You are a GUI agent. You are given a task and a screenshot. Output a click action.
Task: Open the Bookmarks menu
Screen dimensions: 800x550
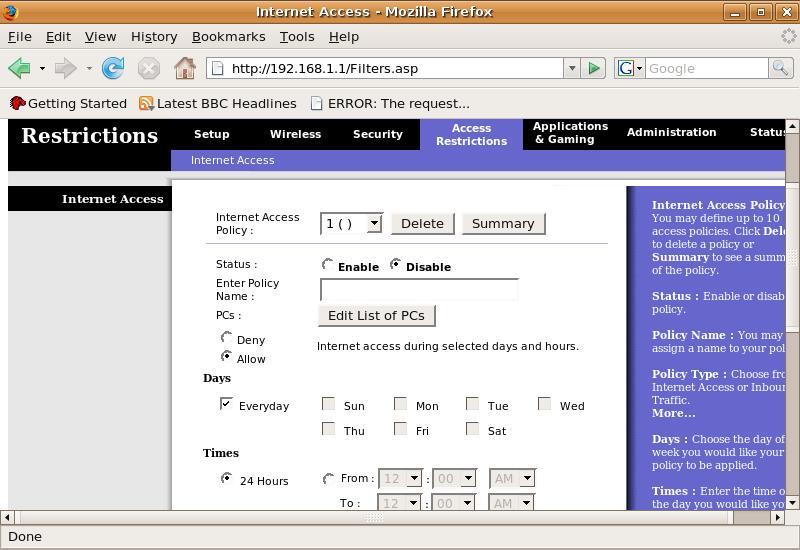[228, 36]
